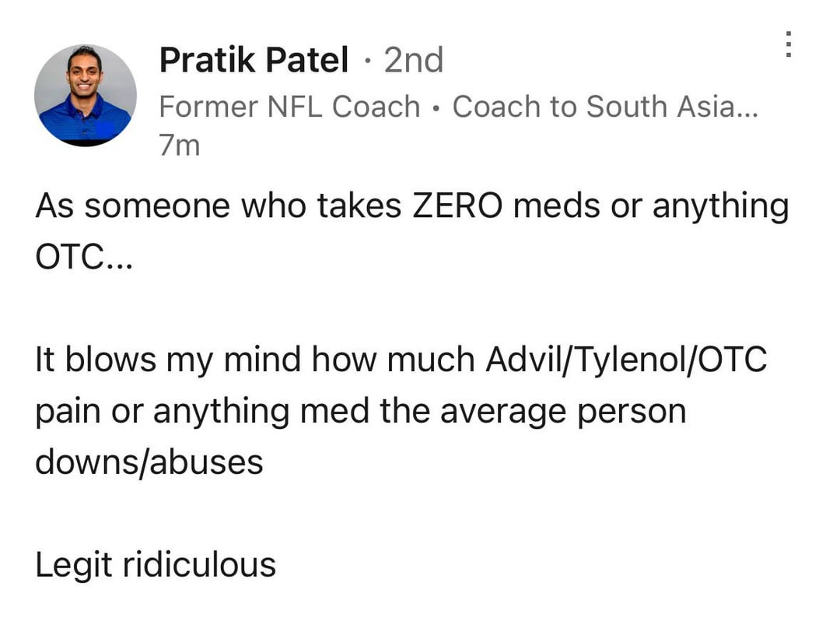Click Pratik Patel's profile photo
Image resolution: width=840 pixels, height=625 pixels.
(85, 95)
